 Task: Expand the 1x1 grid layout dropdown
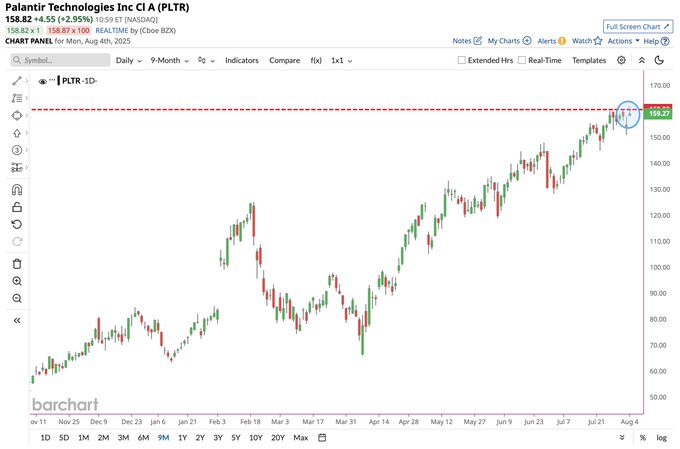click(x=342, y=60)
